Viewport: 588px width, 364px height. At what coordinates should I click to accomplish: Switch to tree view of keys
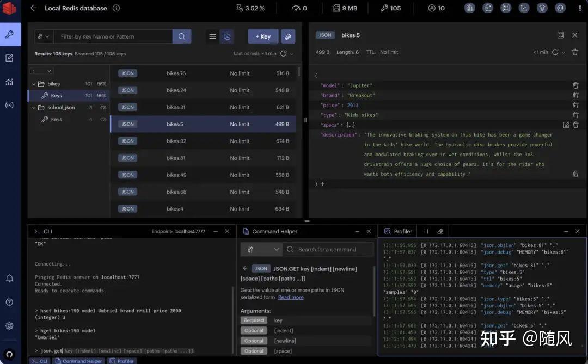226,36
